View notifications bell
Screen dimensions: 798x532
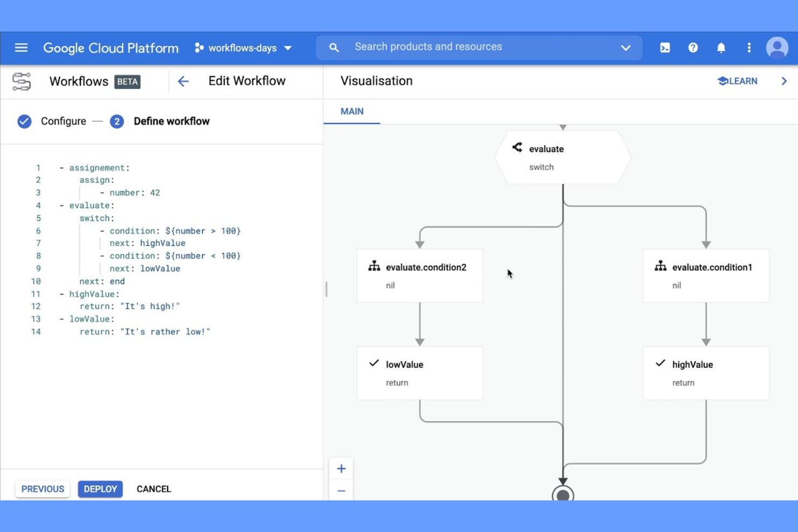coord(721,48)
